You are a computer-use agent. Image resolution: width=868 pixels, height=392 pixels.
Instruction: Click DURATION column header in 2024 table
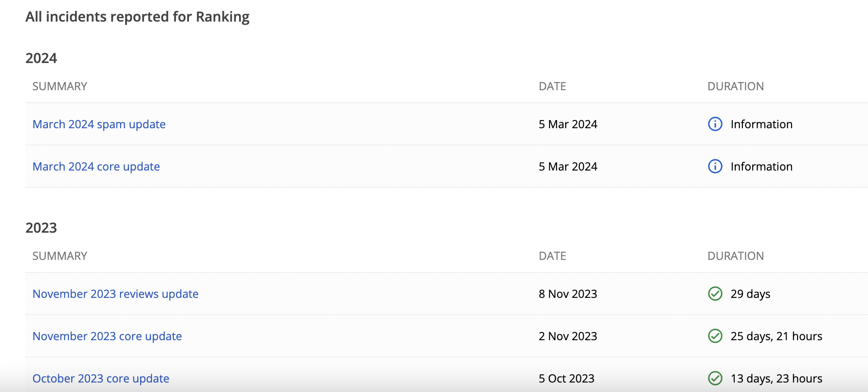(x=736, y=86)
